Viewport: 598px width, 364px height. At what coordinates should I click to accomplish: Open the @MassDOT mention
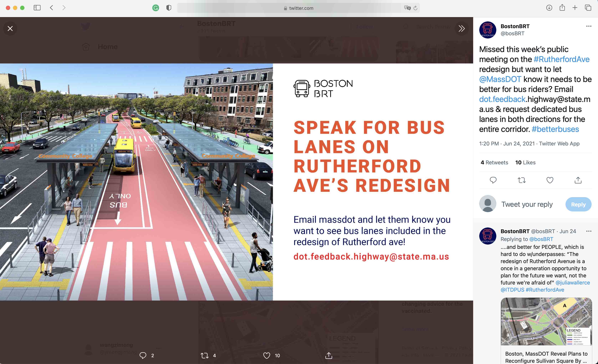coord(500,79)
